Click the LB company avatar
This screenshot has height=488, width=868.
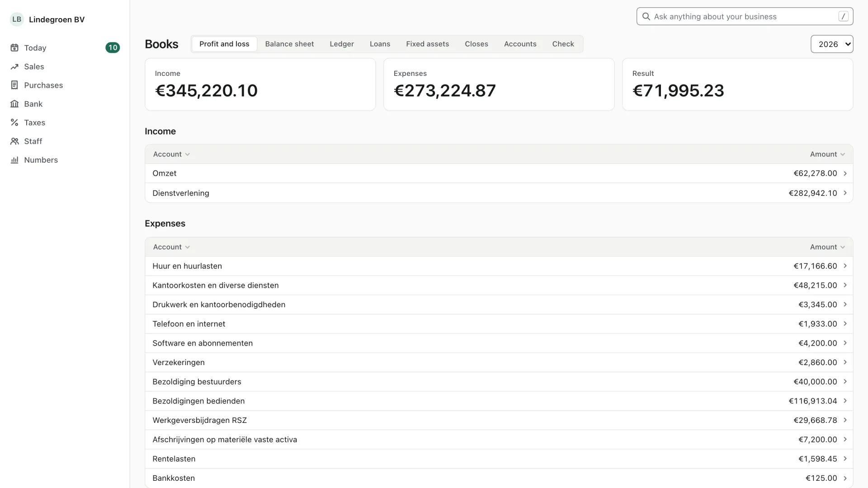pyautogui.click(x=17, y=19)
